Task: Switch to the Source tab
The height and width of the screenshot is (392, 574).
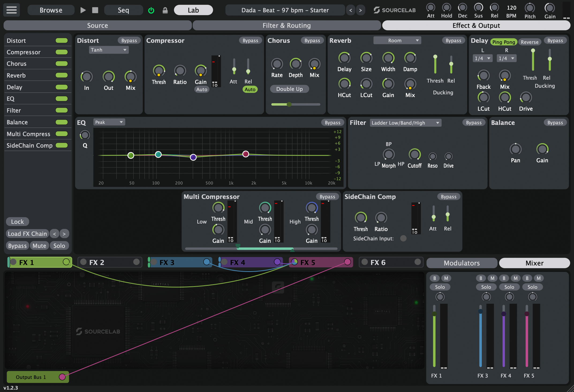Action: [97, 25]
